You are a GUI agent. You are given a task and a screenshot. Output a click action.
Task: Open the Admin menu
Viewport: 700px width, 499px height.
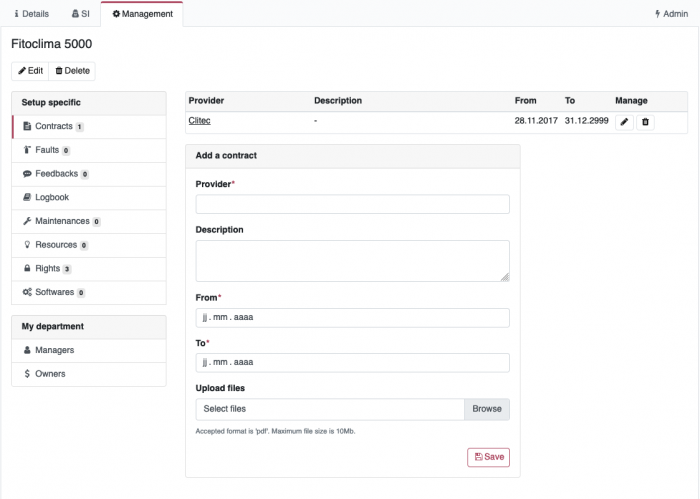(x=670, y=14)
